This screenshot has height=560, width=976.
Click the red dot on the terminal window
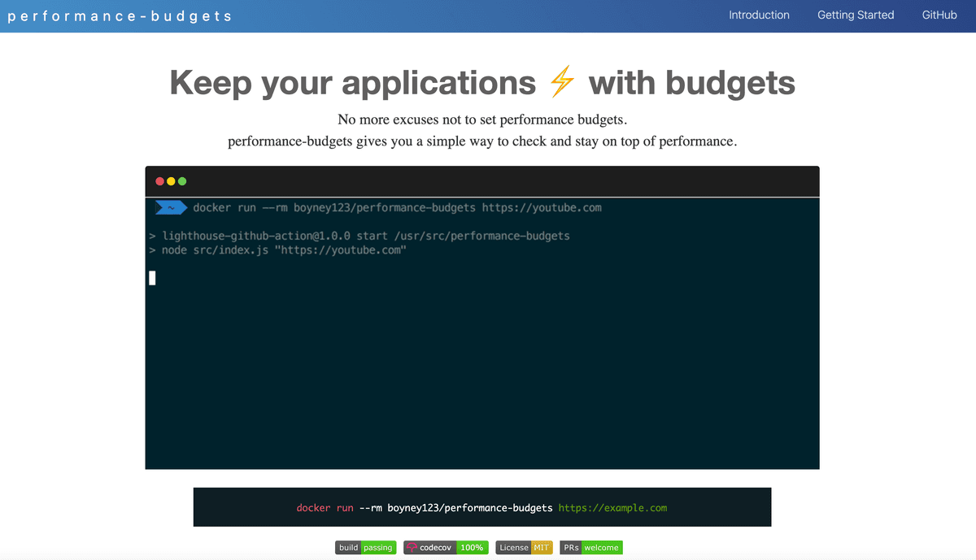[x=159, y=181]
